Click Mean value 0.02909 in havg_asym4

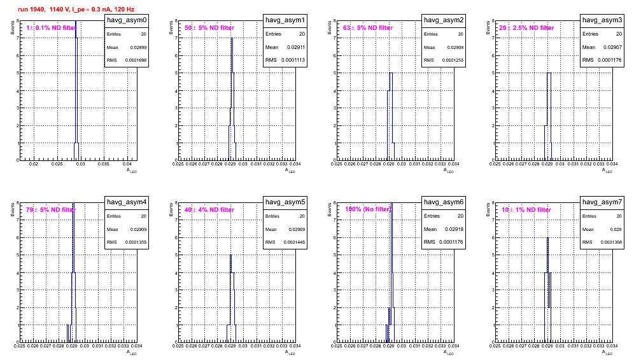(138, 229)
